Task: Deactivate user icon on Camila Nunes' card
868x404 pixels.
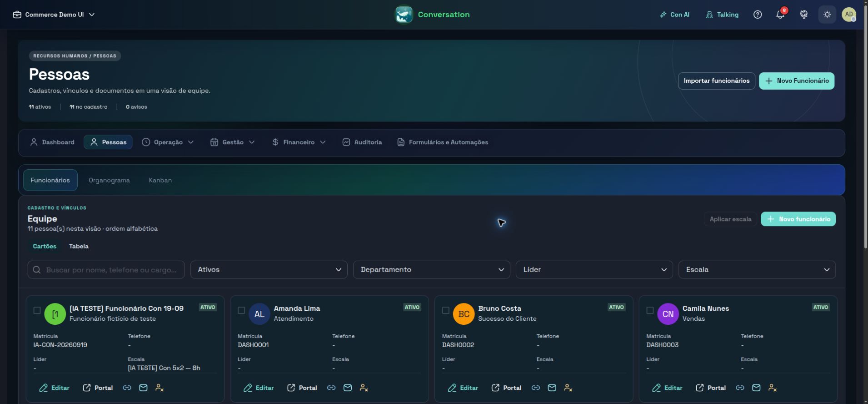Action: pyautogui.click(x=773, y=388)
